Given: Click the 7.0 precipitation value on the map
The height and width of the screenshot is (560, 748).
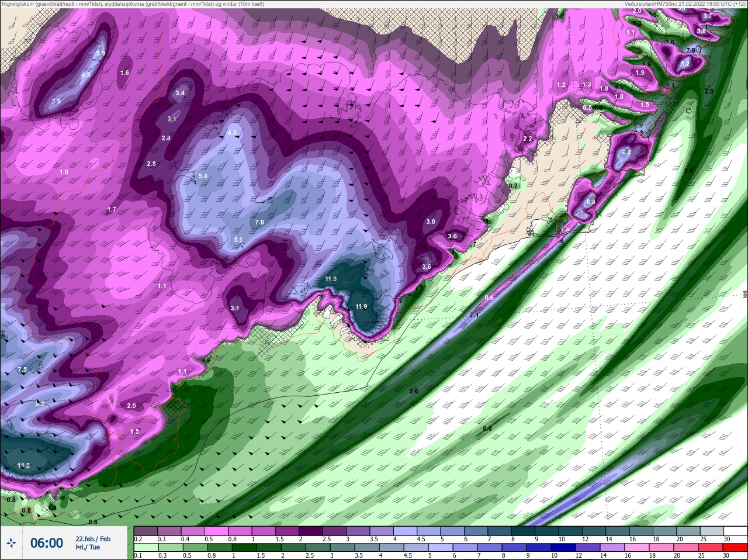Looking at the screenshot, I should [259, 222].
